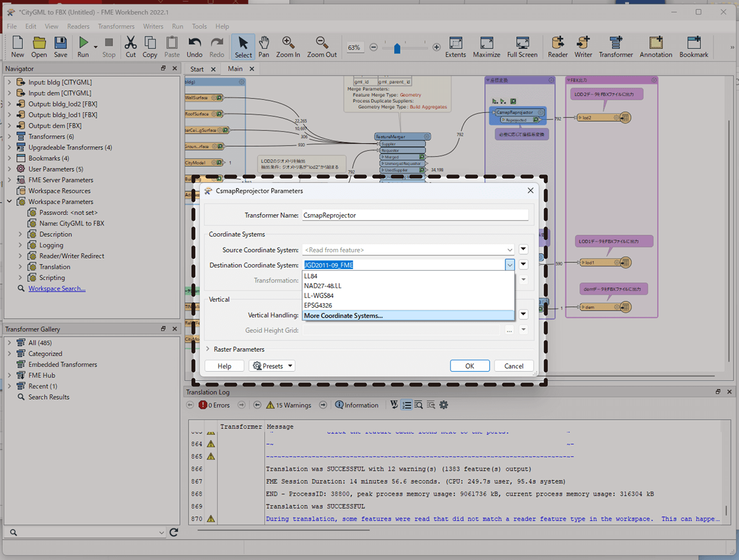Select LL84 from coordinate system list
The image size is (739, 560).
click(x=408, y=276)
